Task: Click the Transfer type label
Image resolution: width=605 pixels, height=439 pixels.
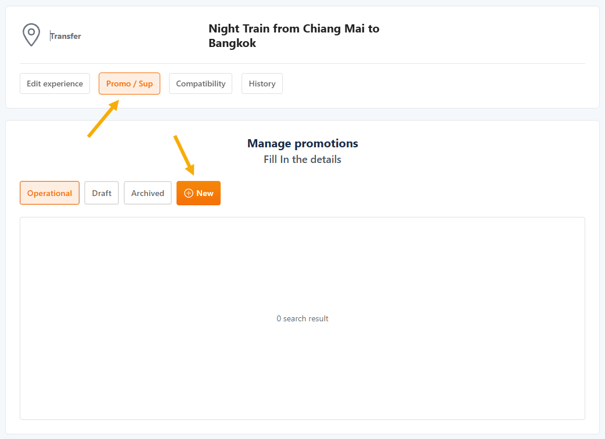Action: pos(67,36)
